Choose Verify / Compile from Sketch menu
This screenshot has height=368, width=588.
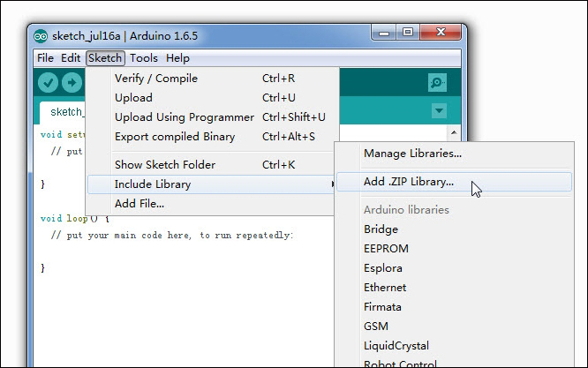(211, 79)
